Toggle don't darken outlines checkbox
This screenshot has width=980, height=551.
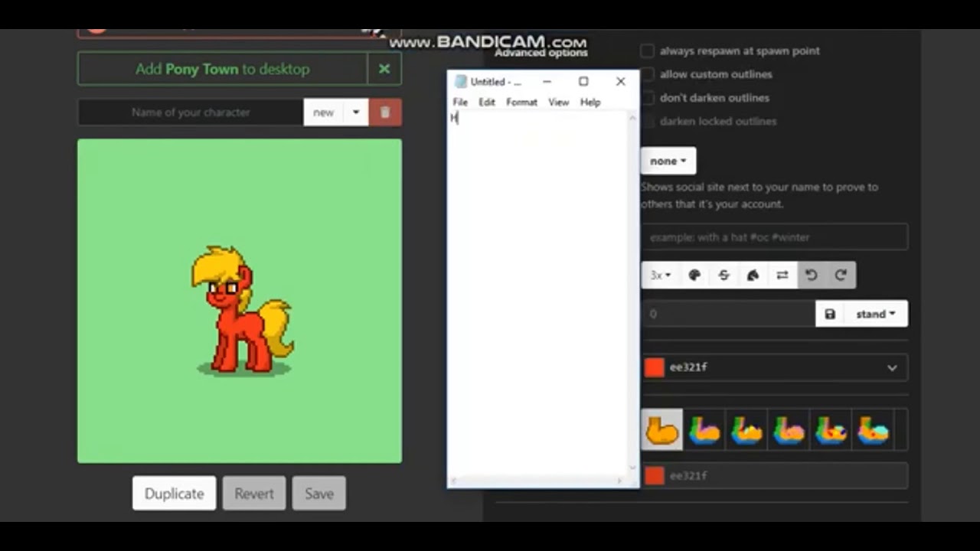pos(648,98)
